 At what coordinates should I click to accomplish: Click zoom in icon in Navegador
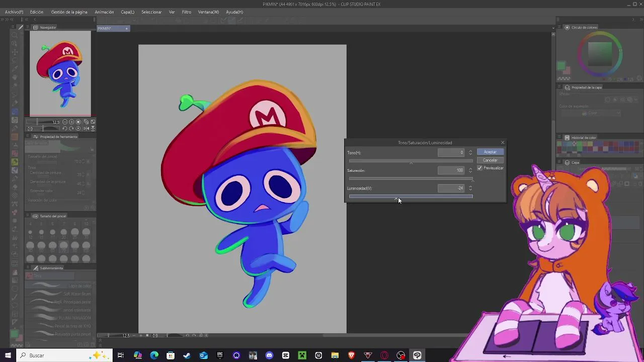click(x=71, y=122)
